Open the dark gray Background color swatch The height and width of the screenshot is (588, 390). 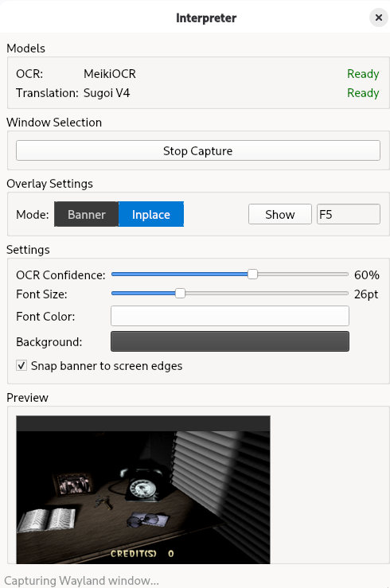[x=230, y=341]
